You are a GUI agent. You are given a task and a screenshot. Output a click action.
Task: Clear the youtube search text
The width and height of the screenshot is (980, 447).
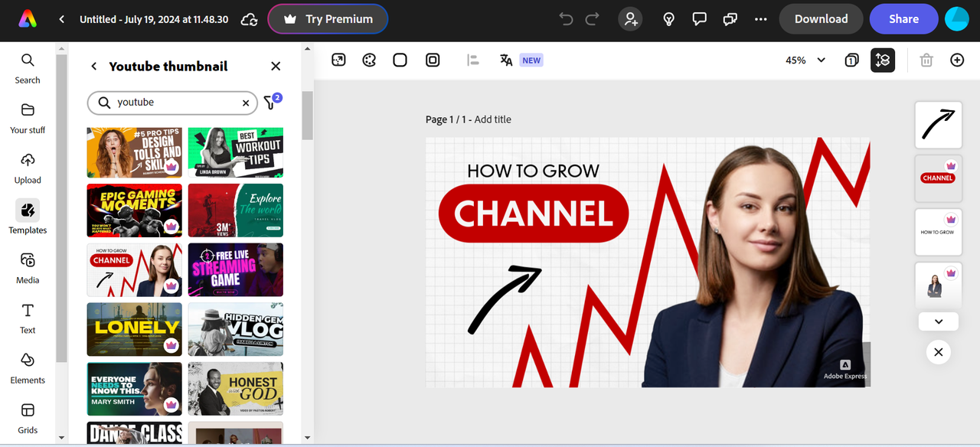pyautogui.click(x=246, y=103)
